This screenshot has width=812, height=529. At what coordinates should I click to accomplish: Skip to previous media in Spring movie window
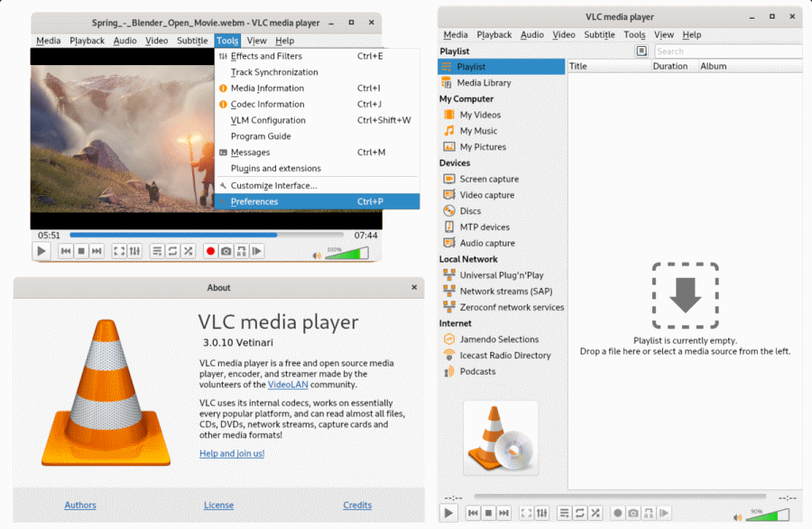[x=66, y=251]
